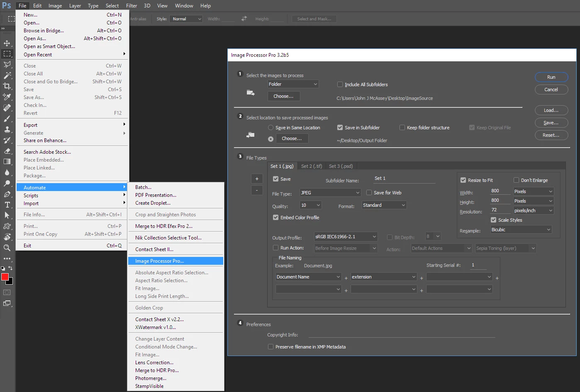Select the Horizontal Type tool

pos(7,205)
